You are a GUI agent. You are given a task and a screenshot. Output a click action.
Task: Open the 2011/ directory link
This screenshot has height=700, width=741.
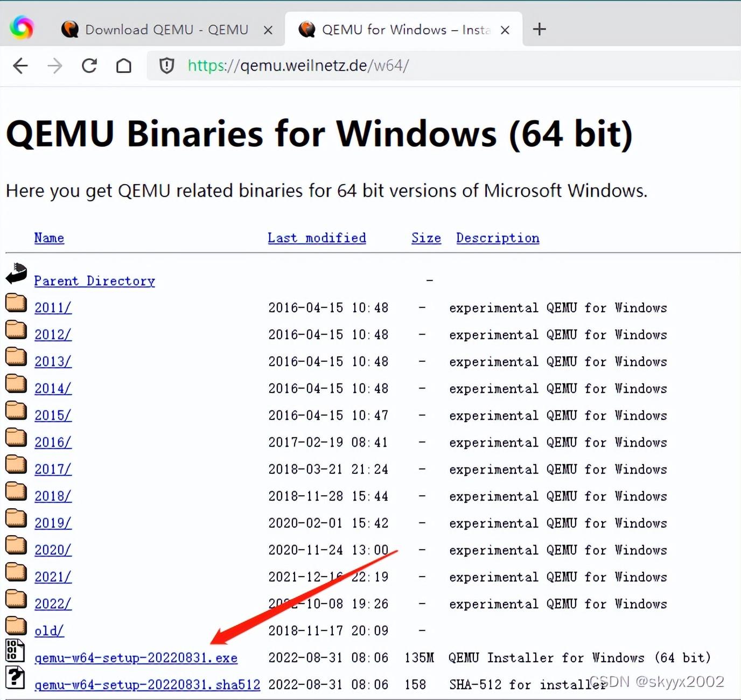pos(53,308)
